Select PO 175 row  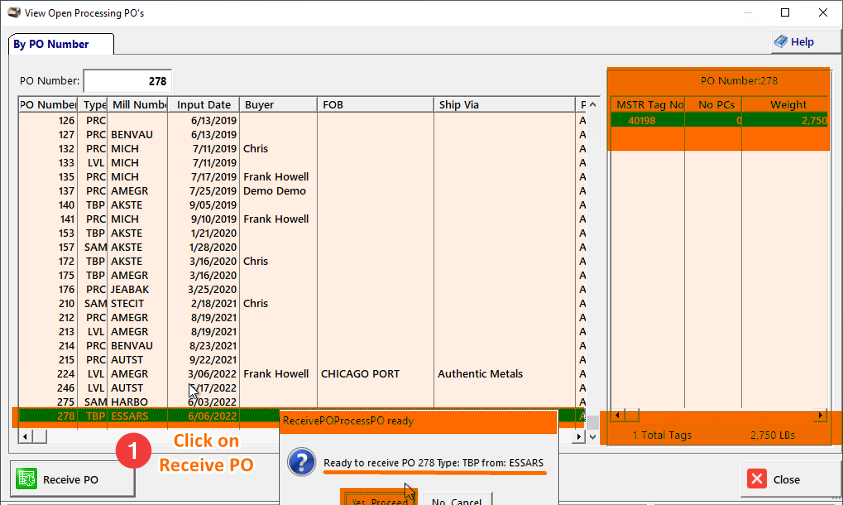pyautogui.click(x=302, y=275)
